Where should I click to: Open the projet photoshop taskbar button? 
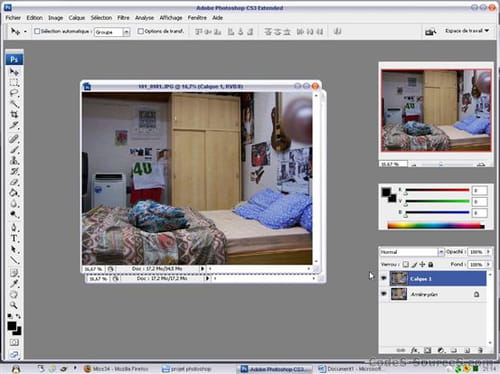coord(187,369)
